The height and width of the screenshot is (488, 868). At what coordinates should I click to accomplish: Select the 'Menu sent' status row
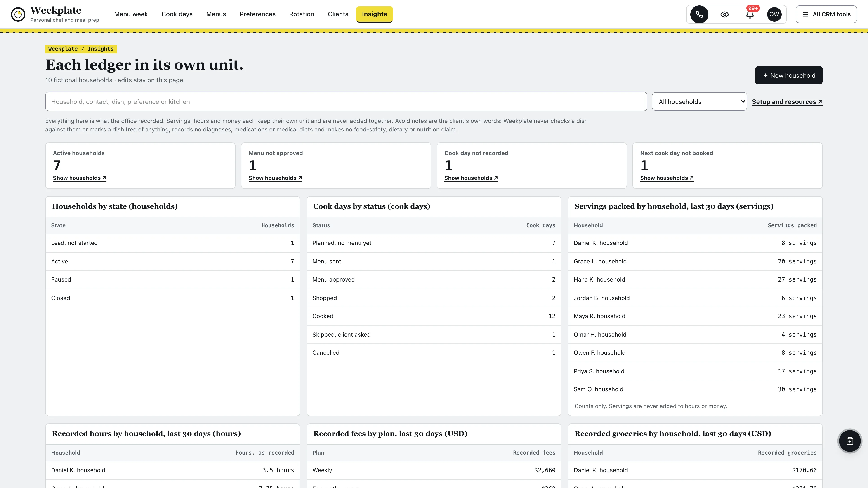pyautogui.click(x=434, y=261)
